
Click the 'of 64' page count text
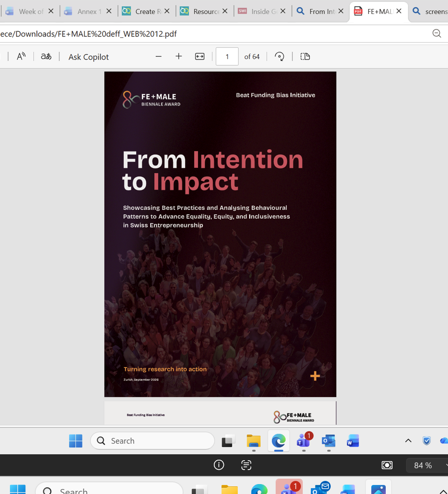click(252, 57)
